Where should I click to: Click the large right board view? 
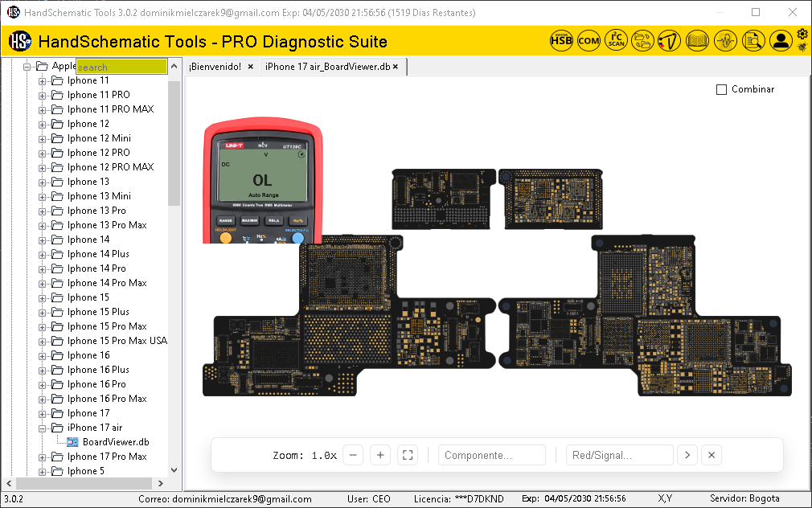(646, 316)
